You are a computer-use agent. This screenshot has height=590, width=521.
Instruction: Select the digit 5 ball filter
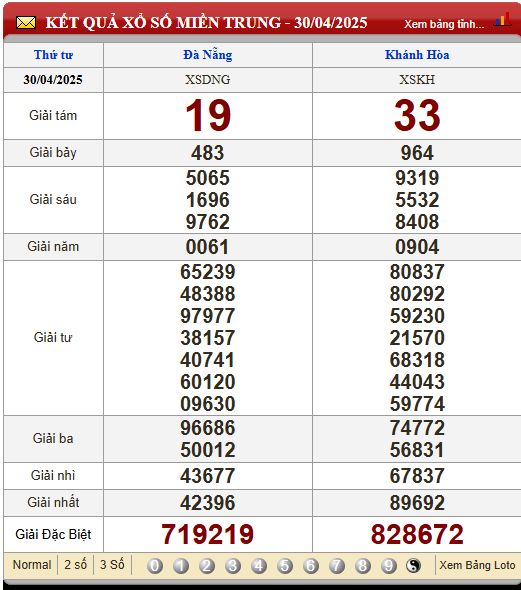pos(285,566)
